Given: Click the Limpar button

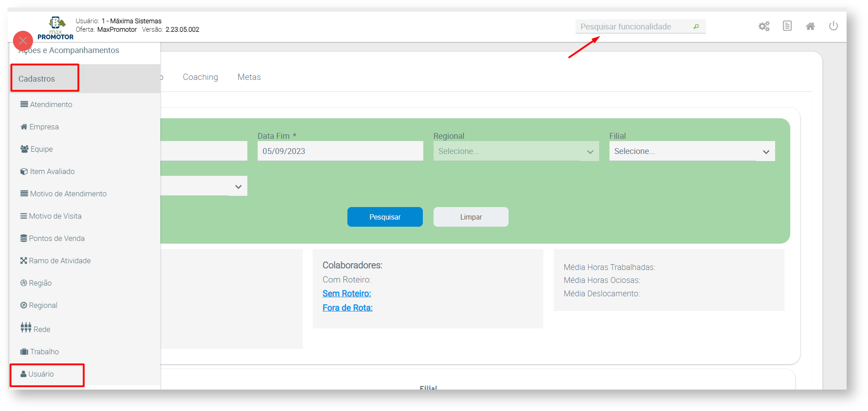Looking at the screenshot, I should tap(471, 217).
